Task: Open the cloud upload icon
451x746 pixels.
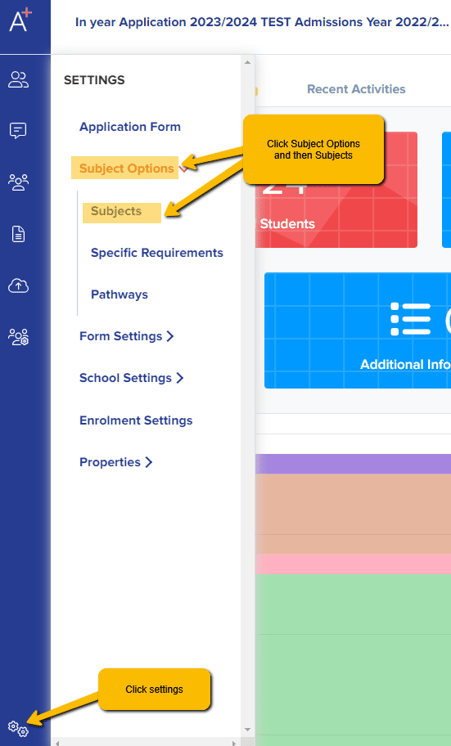Action: pyautogui.click(x=19, y=285)
